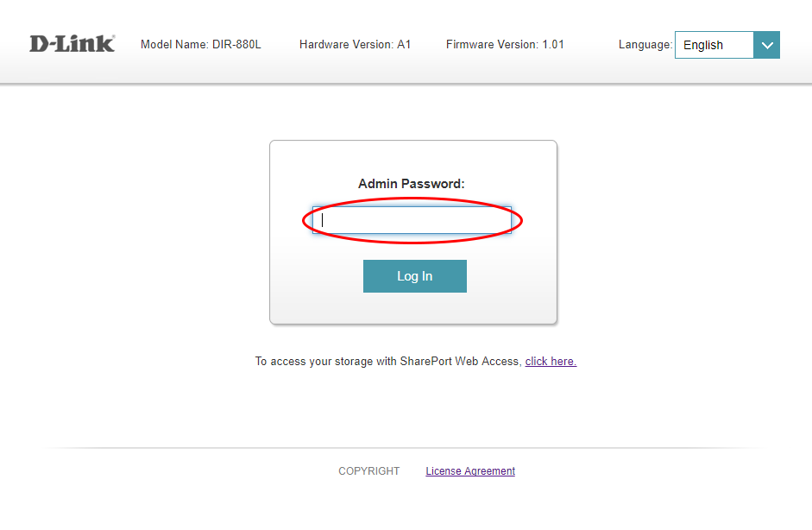Image resolution: width=812 pixels, height=530 pixels.
Task: Click the D-Link logo
Action: (72, 44)
